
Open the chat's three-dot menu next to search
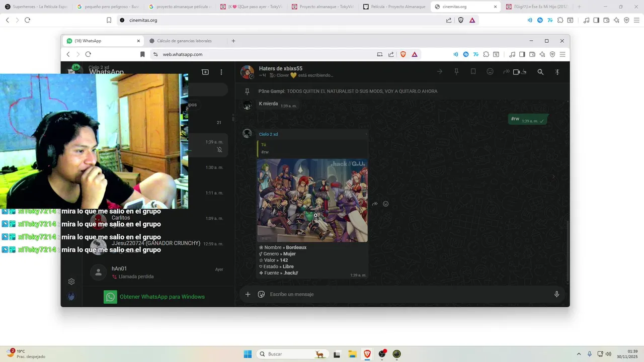click(x=557, y=72)
